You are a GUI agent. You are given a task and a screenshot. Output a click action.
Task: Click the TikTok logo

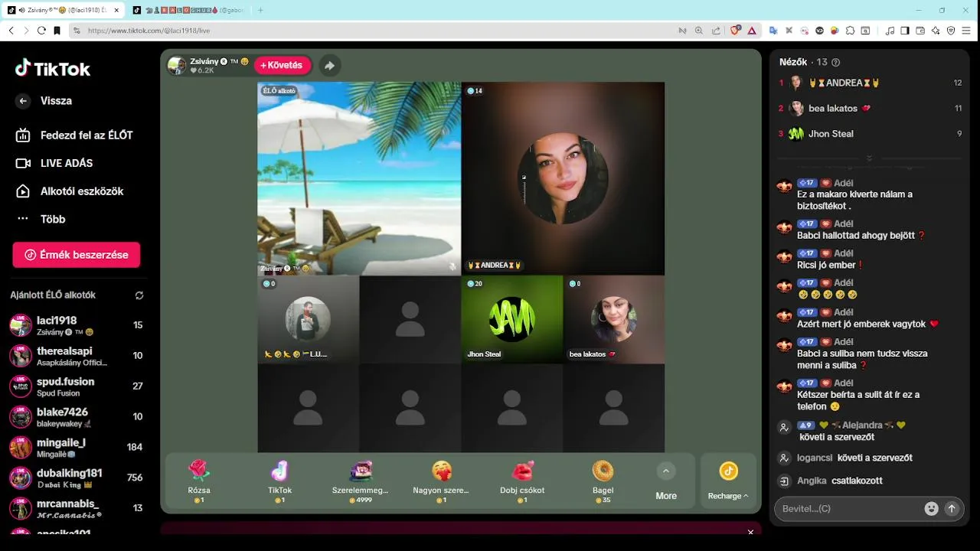click(53, 68)
